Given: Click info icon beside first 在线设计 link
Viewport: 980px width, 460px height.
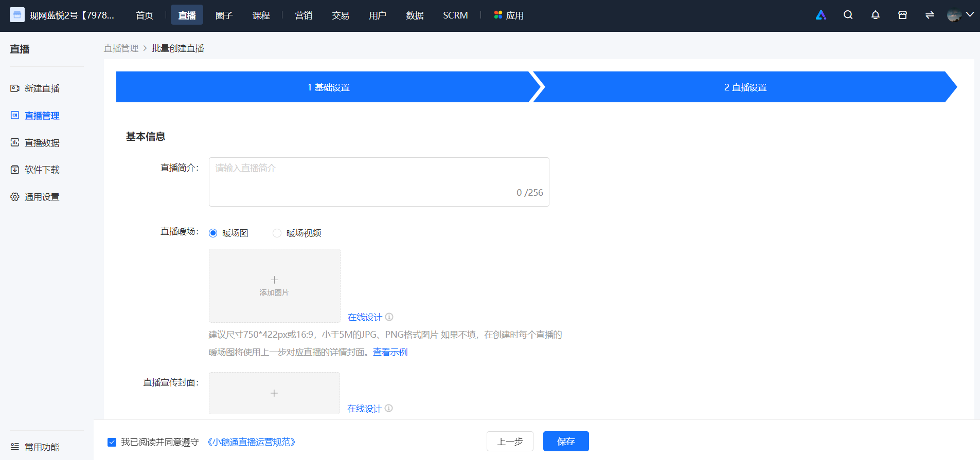Looking at the screenshot, I should click(389, 317).
